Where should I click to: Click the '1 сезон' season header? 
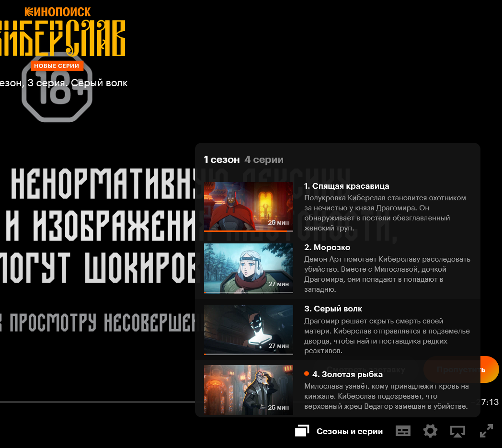[x=222, y=160]
